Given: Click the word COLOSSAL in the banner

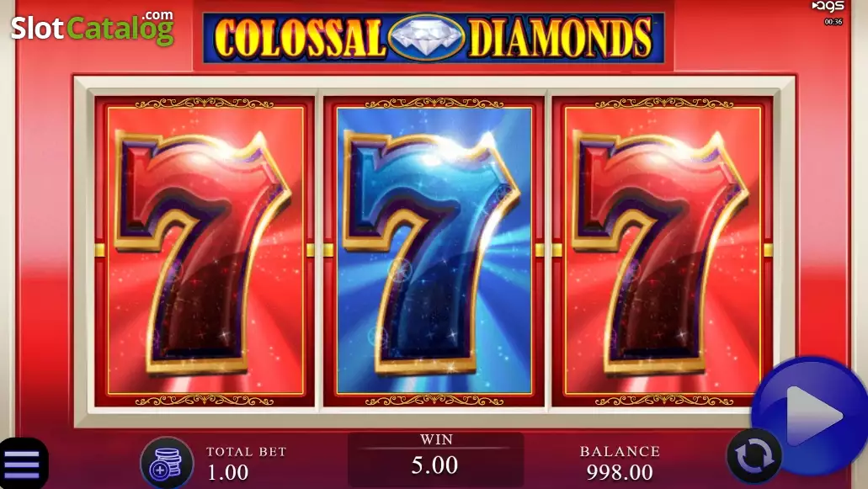Looking at the screenshot, I should click(300, 38).
